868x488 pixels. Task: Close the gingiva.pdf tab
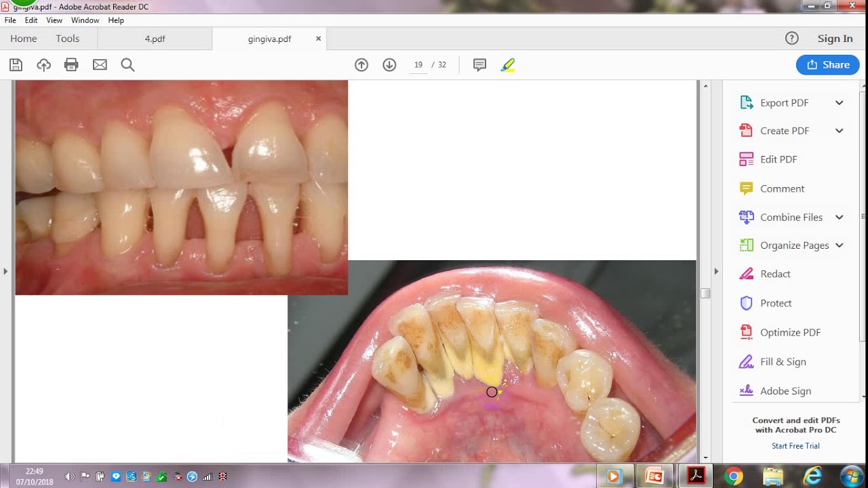[x=318, y=39]
